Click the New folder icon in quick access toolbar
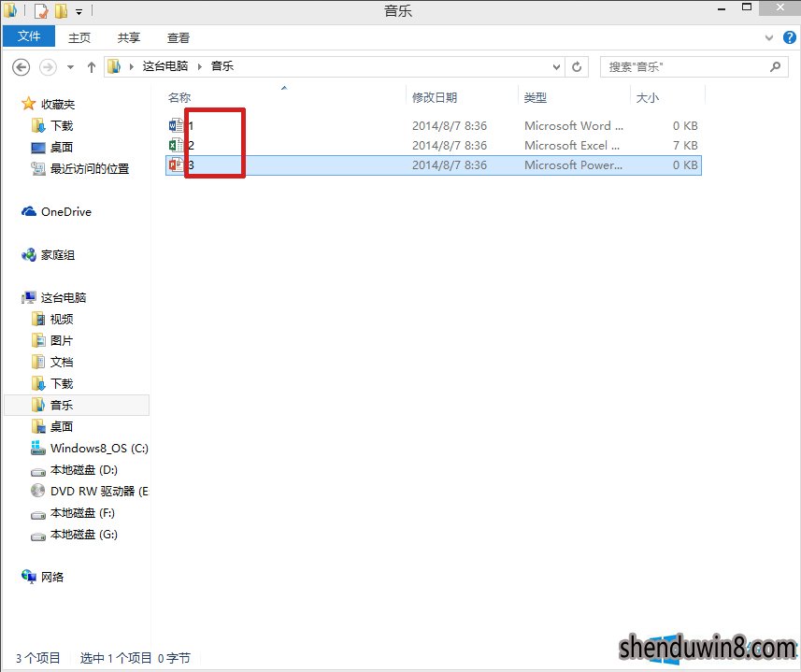This screenshot has height=672, width=801. (61, 10)
